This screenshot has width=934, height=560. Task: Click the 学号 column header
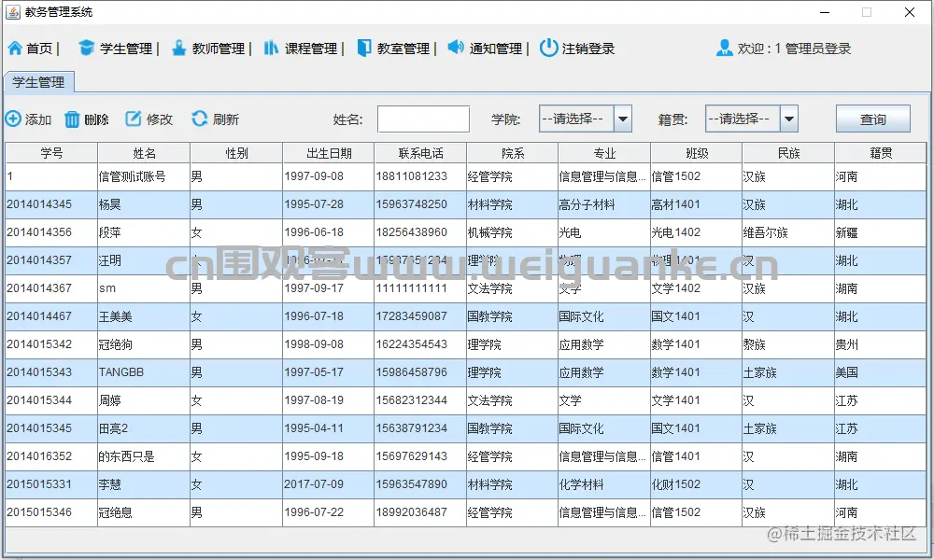[x=51, y=153]
